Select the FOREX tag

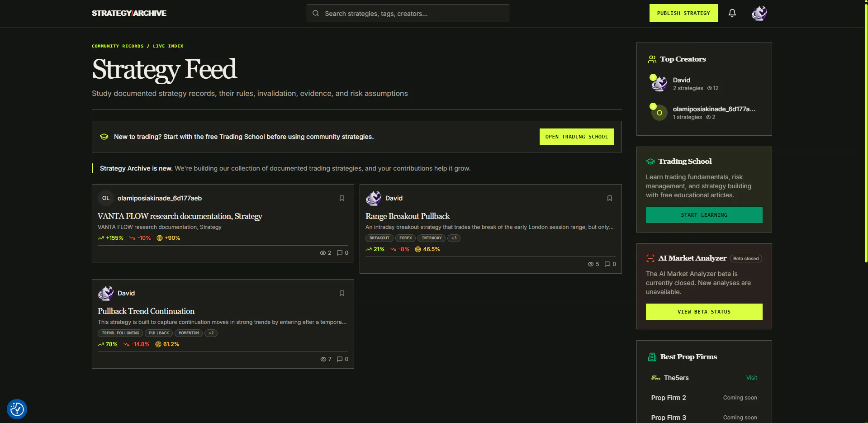point(405,238)
